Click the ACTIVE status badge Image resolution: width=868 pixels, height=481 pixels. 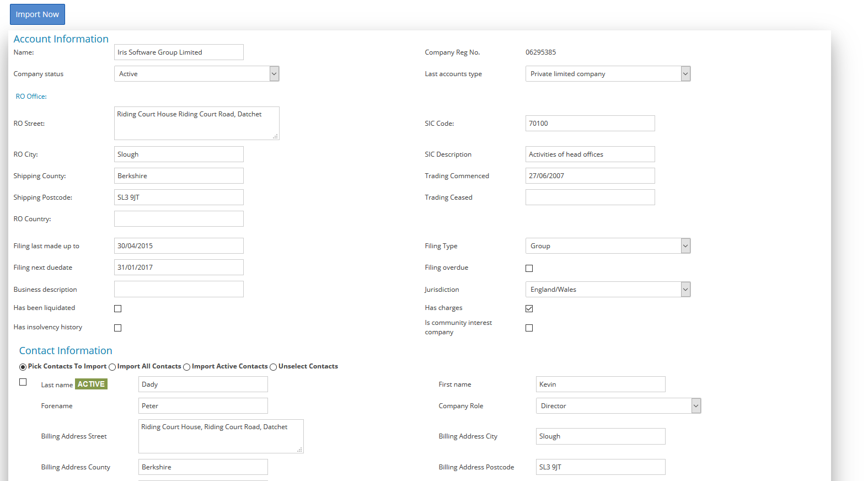coord(92,384)
